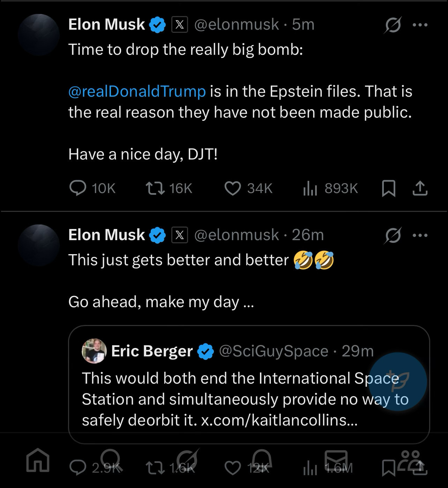The height and width of the screenshot is (488, 448).
Task: Repost the "really big bomb" tweet
Action: [169, 188]
